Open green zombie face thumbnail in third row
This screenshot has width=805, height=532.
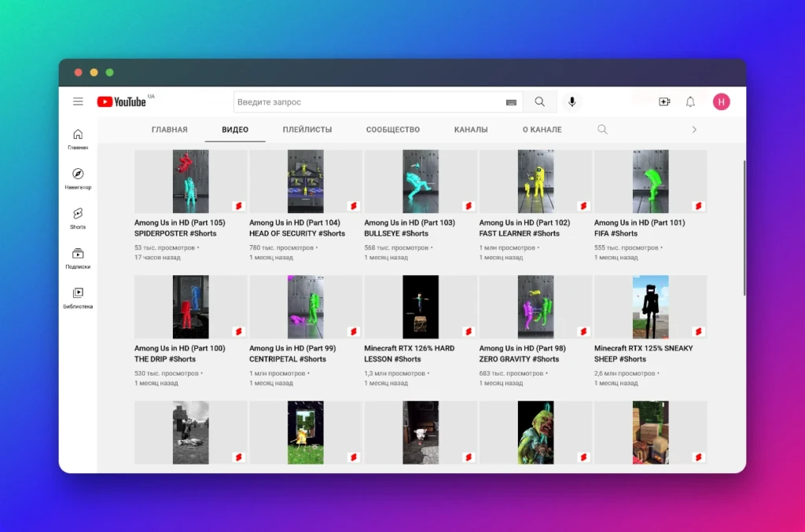pos(535,432)
